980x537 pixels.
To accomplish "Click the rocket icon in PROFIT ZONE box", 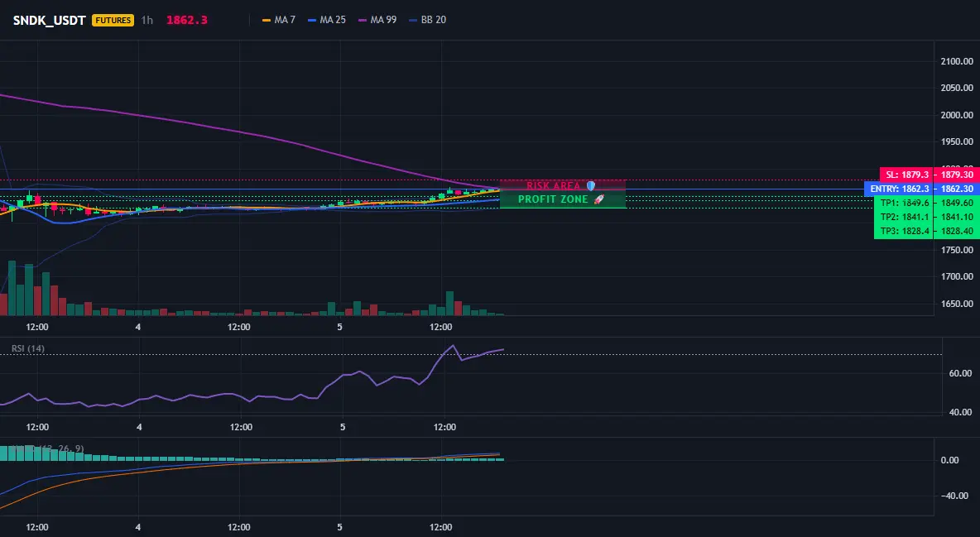I will point(598,199).
